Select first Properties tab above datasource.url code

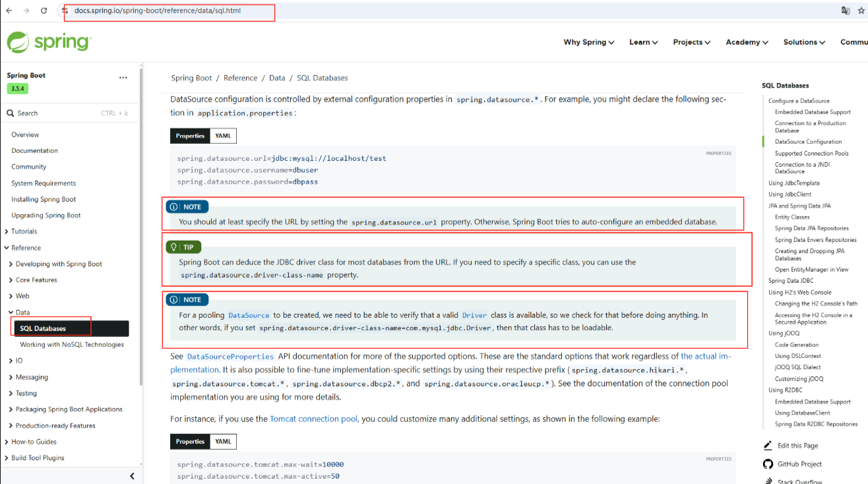[x=190, y=136]
